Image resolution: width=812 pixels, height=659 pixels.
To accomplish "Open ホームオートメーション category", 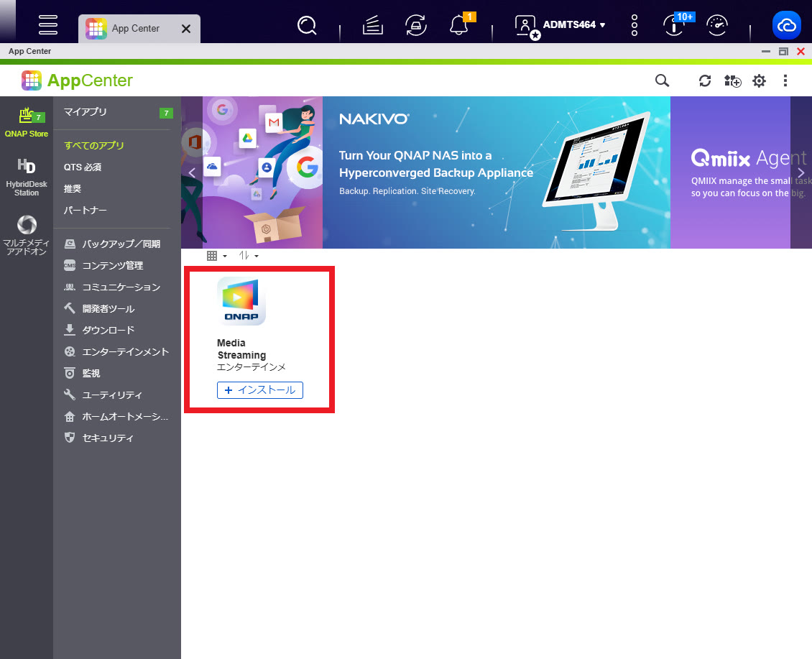I will tap(116, 417).
